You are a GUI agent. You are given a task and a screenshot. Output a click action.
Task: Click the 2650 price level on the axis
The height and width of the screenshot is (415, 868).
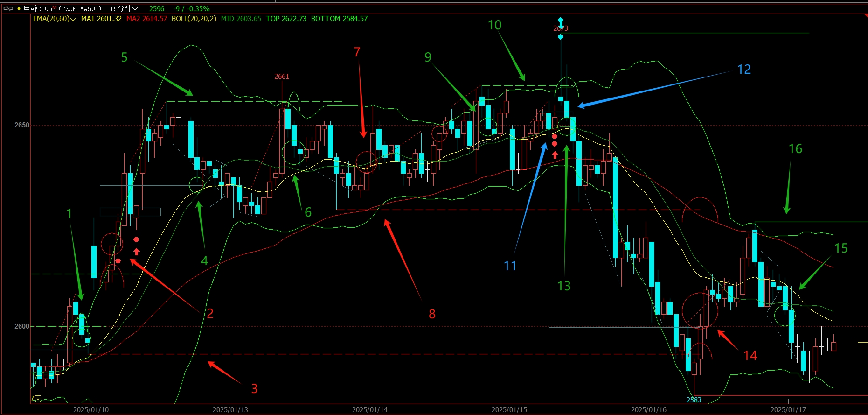[21, 125]
